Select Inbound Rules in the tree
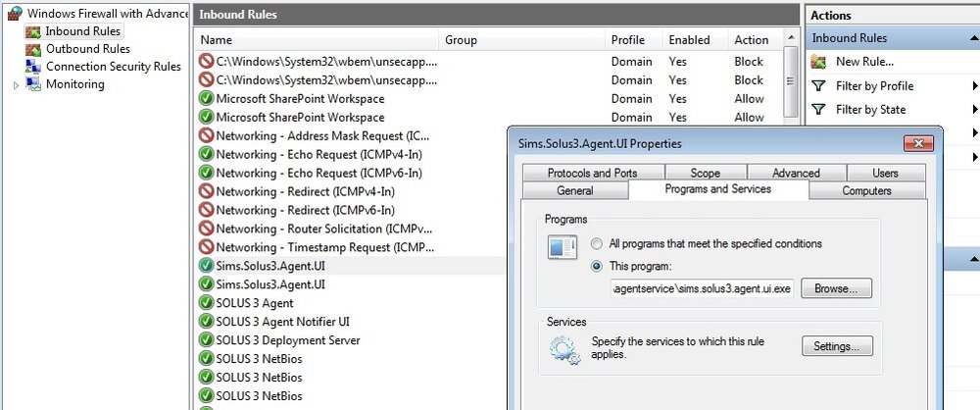Viewport: 980px width, 410px height. (x=83, y=30)
